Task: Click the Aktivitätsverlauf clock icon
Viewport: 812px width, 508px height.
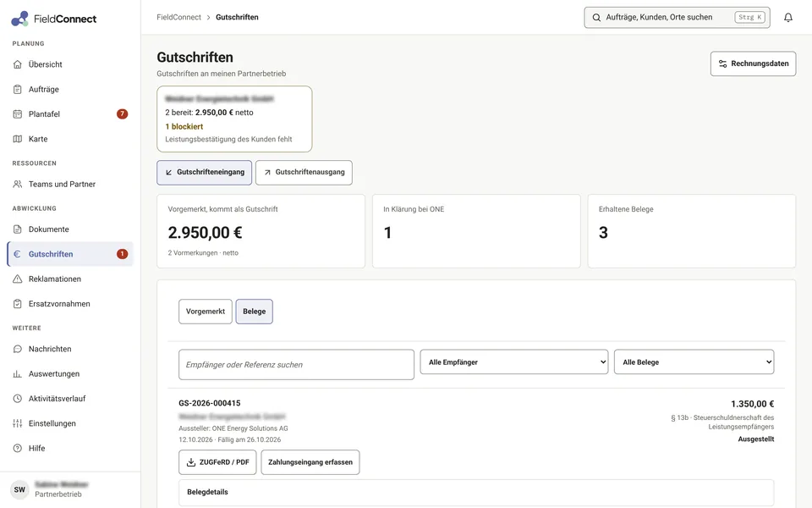Action: coord(18,399)
